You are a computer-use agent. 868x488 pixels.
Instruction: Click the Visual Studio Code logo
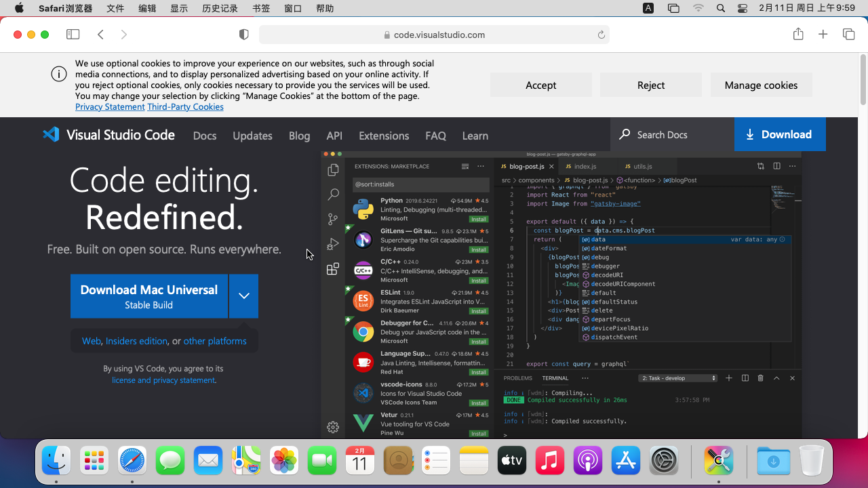(x=108, y=134)
